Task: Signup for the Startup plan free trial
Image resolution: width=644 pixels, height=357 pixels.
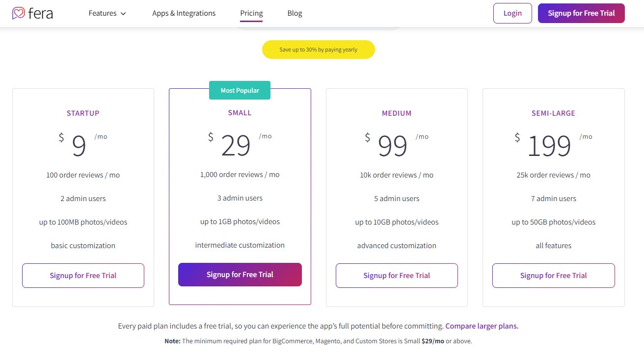Action: click(83, 276)
